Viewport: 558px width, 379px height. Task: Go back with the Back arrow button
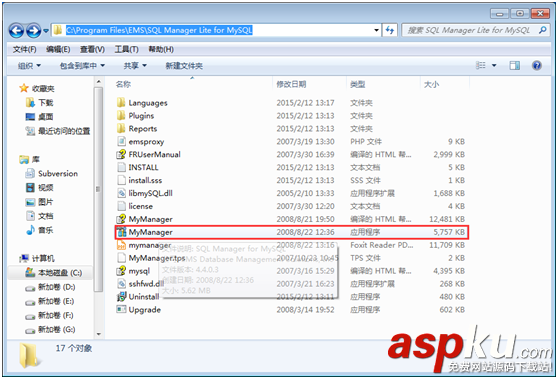point(16,31)
